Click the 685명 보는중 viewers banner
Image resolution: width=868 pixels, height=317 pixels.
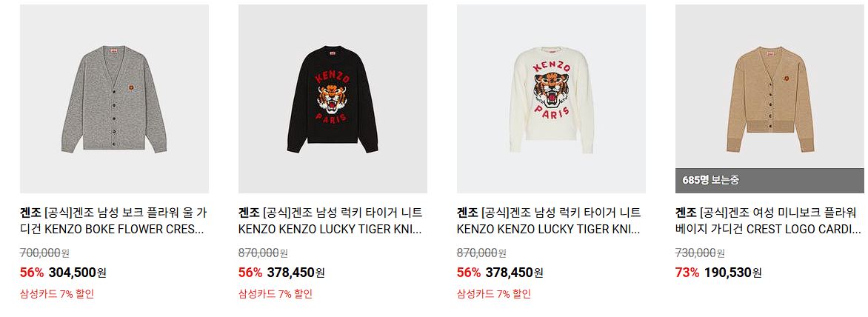(770, 181)
